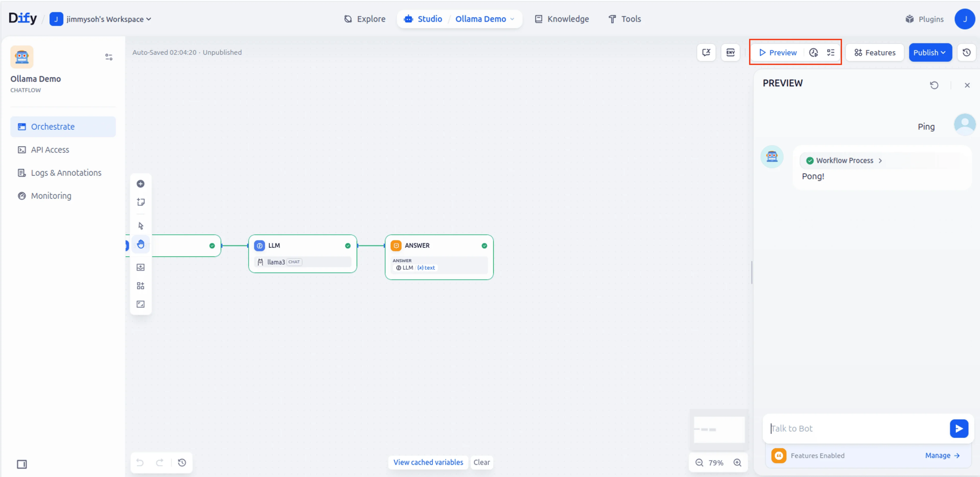Click the Auto-Saved status text
This screenshot has height=477, width=980.
[187, 53]
